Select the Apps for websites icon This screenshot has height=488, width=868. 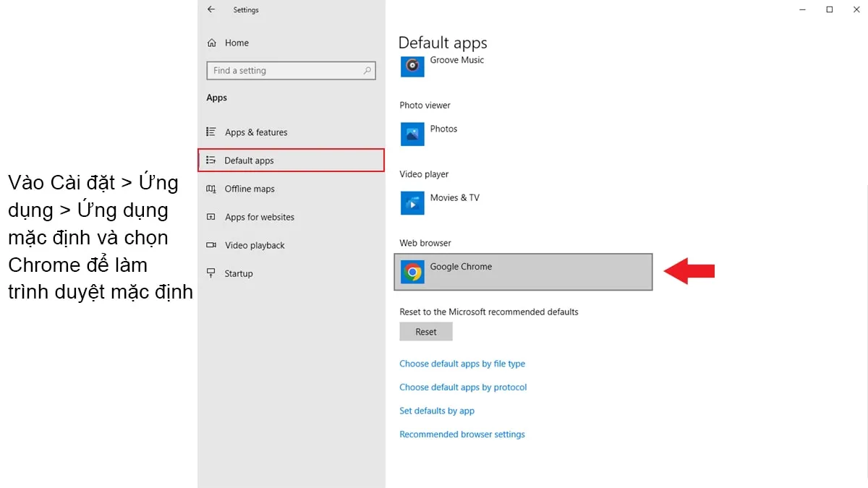(x=211, y=217)
